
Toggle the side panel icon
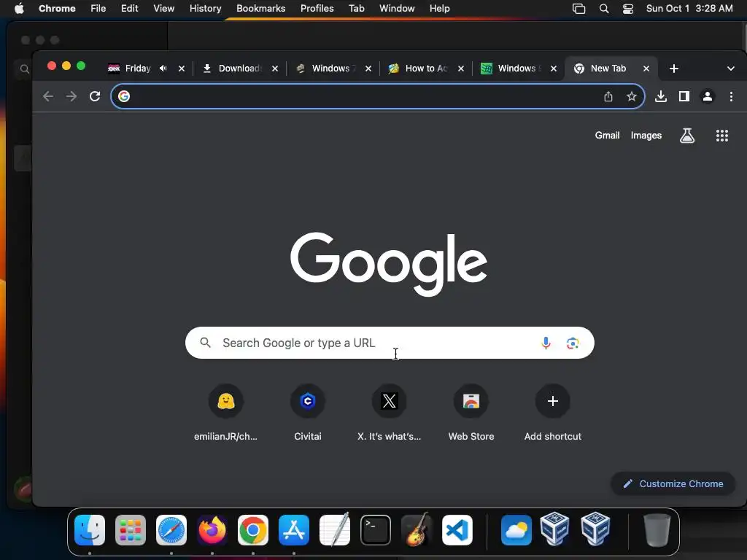pyautogui.click(x=684, y=97)
